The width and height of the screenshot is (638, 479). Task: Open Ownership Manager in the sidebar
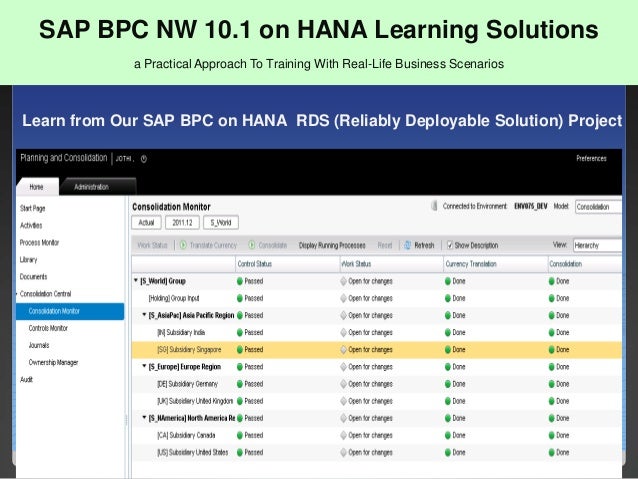click(53, 362)
